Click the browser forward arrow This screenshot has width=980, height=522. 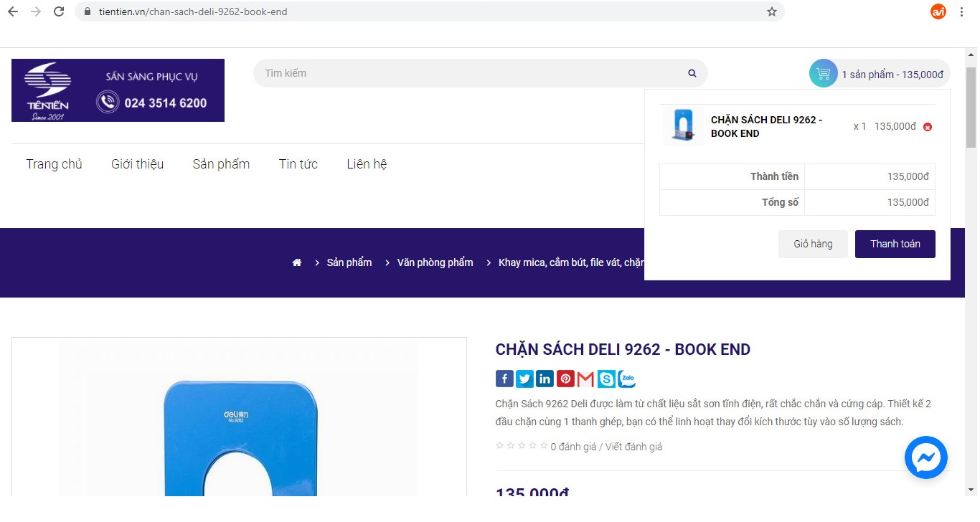tap(36, 11)
